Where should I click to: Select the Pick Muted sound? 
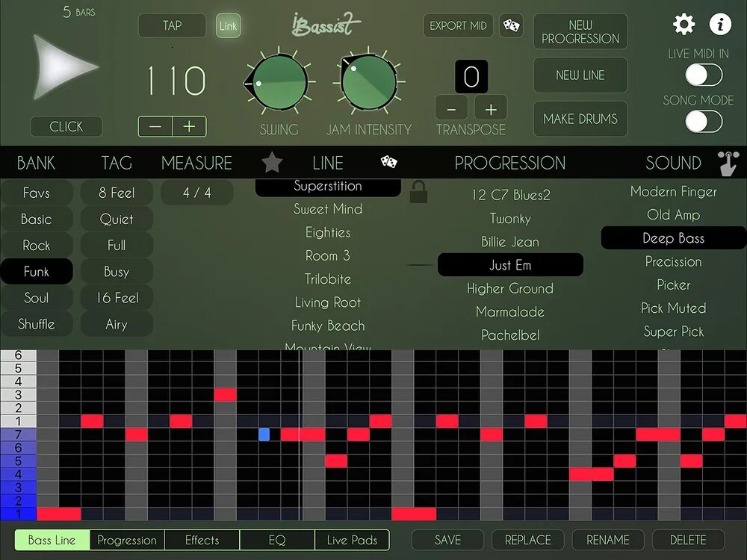coord(674,308)
